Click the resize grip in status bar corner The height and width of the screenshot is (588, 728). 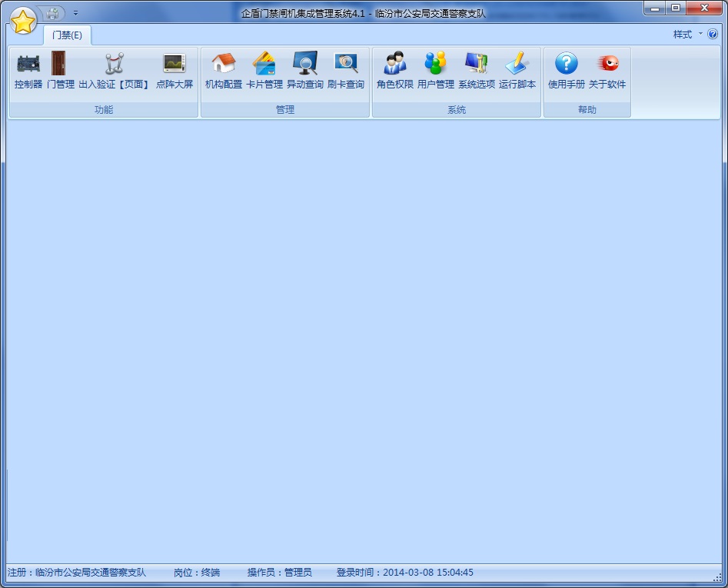(x=717, y=576)
